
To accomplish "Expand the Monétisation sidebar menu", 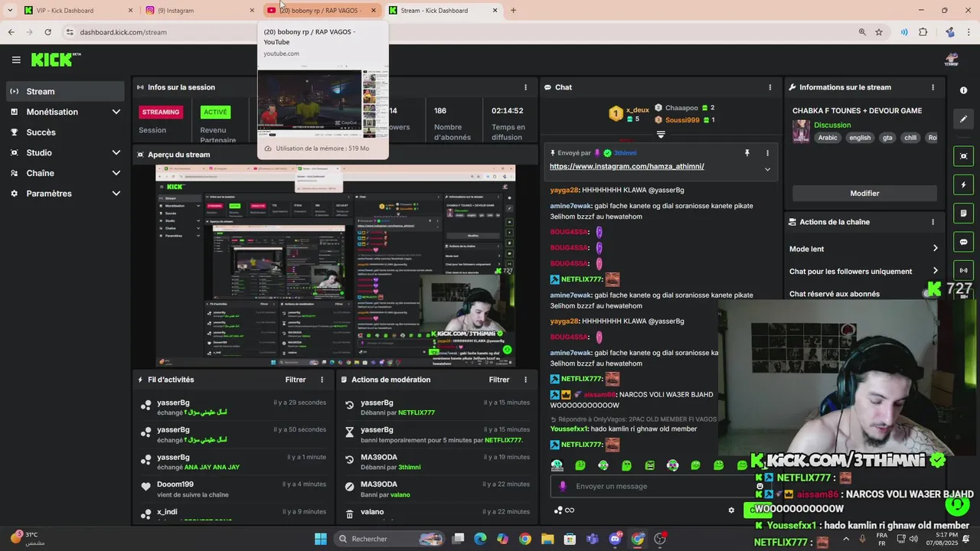I will 116,112.
